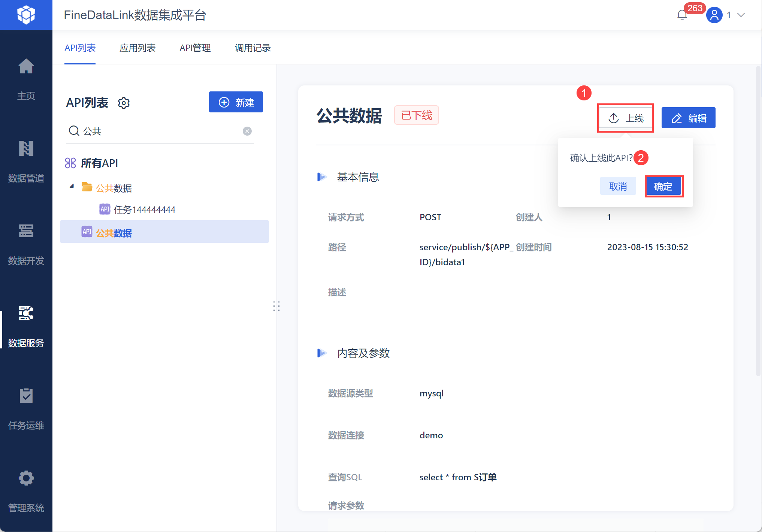Viewport: 762px width, 532px height.
Task: Clear search text with the X icon
Action: pos(247,131)
